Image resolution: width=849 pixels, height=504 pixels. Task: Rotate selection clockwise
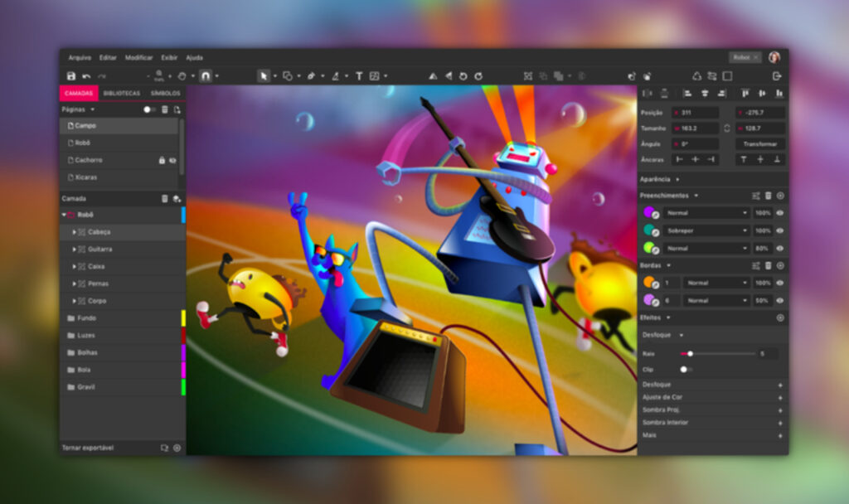coord(478,76)
